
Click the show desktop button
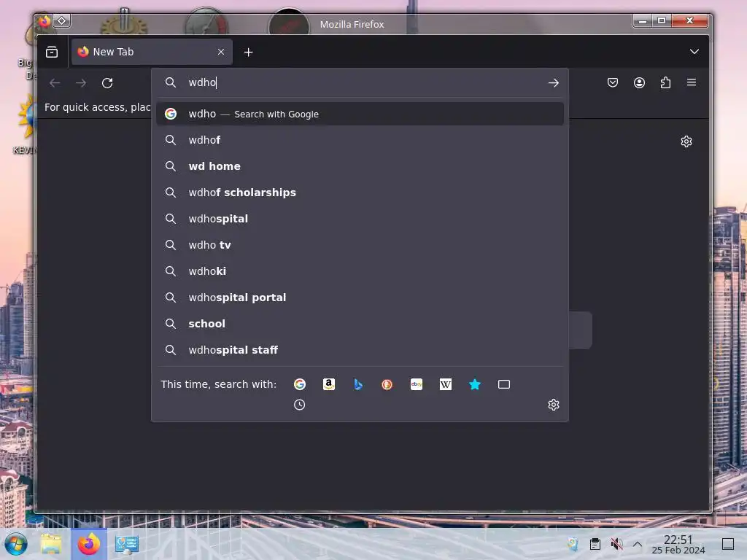click(728, 544)
